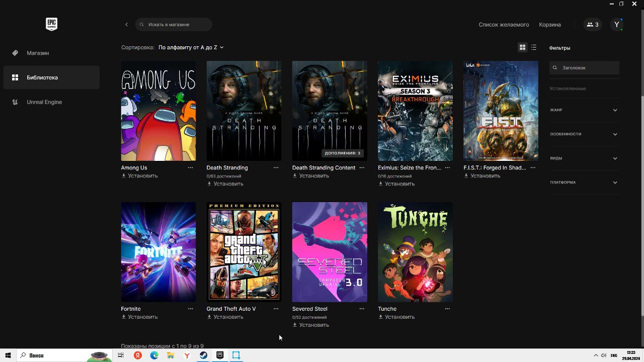
Task: Click the system tray volume icon
Action: click(603, 355)
